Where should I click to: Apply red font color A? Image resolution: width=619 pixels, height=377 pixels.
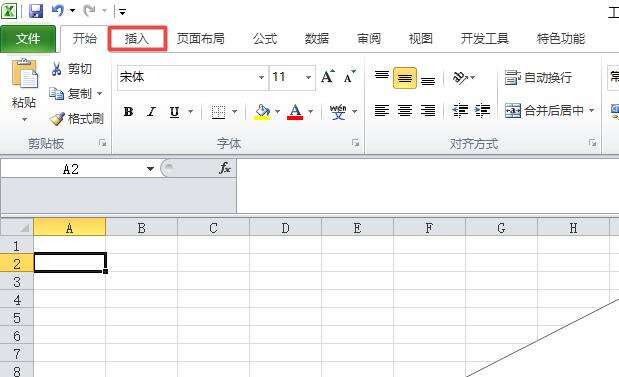[295, 112]
